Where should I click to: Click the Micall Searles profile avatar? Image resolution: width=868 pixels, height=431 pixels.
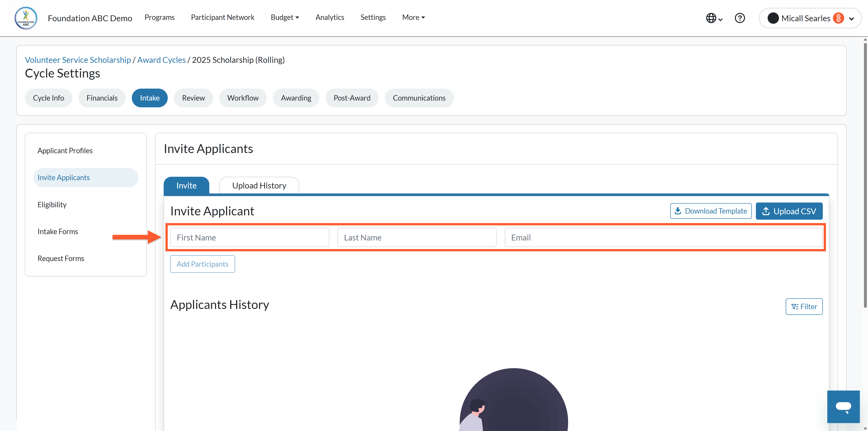pos(773,18)
